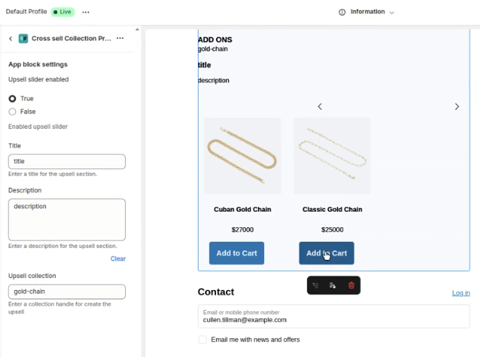Open the three-dot menu next to Cross sell Collection
The height and width of the screenshot is (360, 480).
click(x=120, y=38)
